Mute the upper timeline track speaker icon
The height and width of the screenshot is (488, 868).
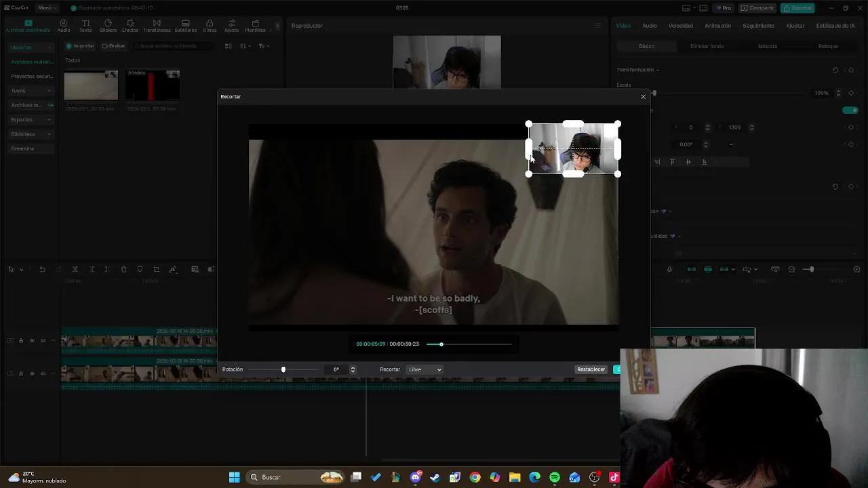pos(43,340)
